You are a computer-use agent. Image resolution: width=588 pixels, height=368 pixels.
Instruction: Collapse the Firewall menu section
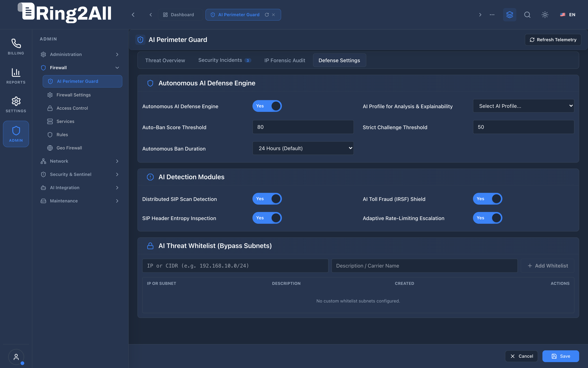click(80, 68)
